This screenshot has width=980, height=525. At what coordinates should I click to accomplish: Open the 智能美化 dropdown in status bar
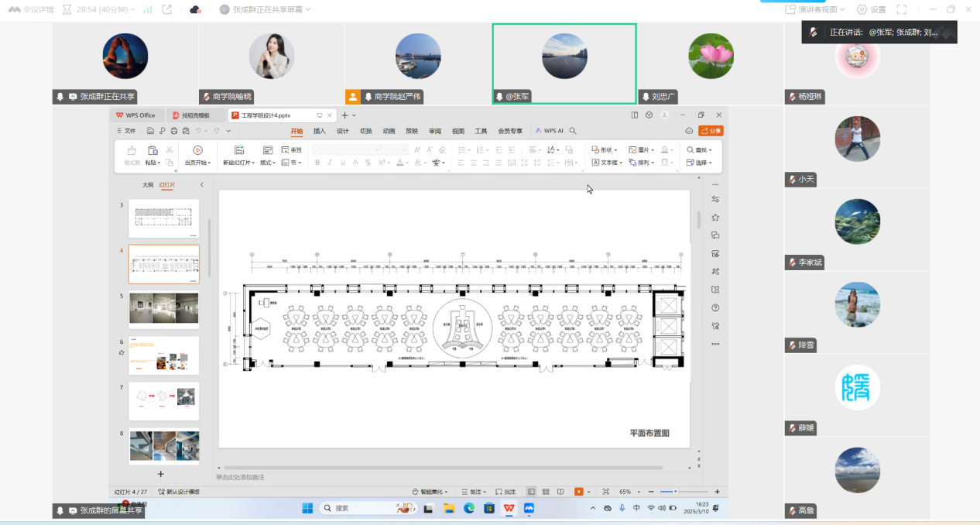432,492
